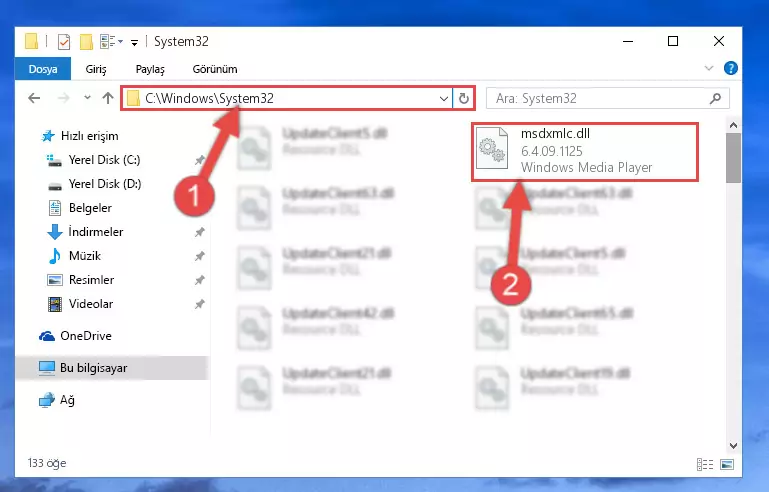Click the New folder quick access icon
The width and height of the screenshot is (769, 492).
[x=86, y=42]
